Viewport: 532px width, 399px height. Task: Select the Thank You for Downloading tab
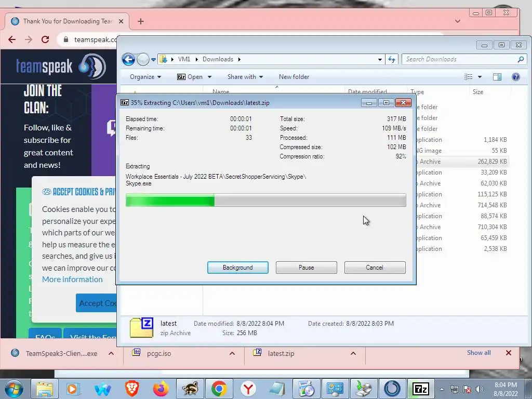pyautogui.click(x=67, y=21)
